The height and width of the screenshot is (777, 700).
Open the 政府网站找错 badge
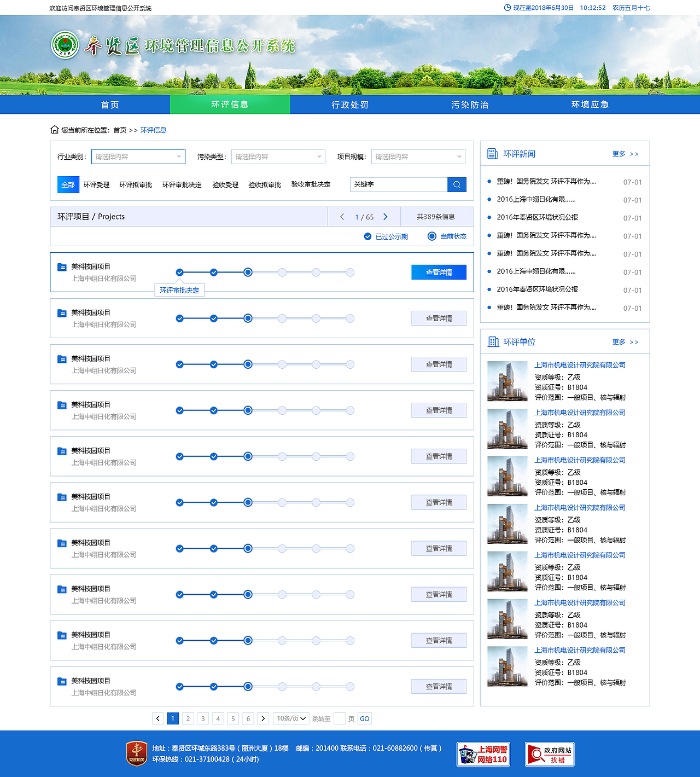[x=550, y=755]
